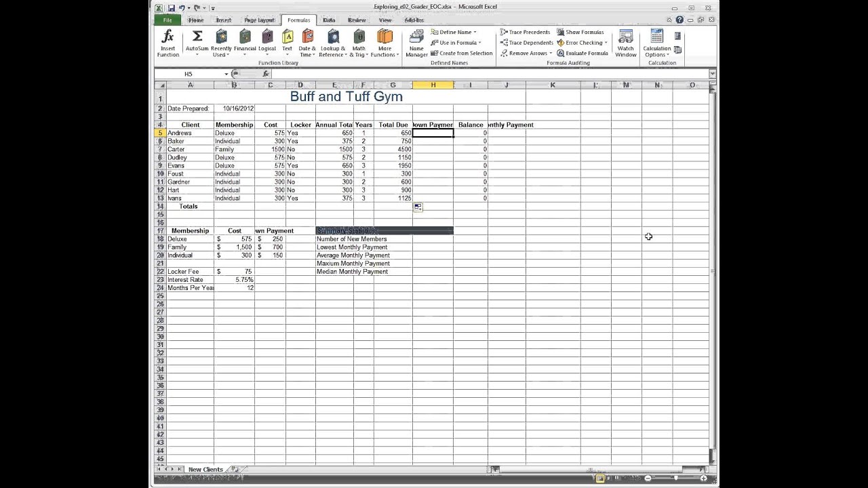
Task: Click the Calculate Sheet icon
Action: click(677, 49)
